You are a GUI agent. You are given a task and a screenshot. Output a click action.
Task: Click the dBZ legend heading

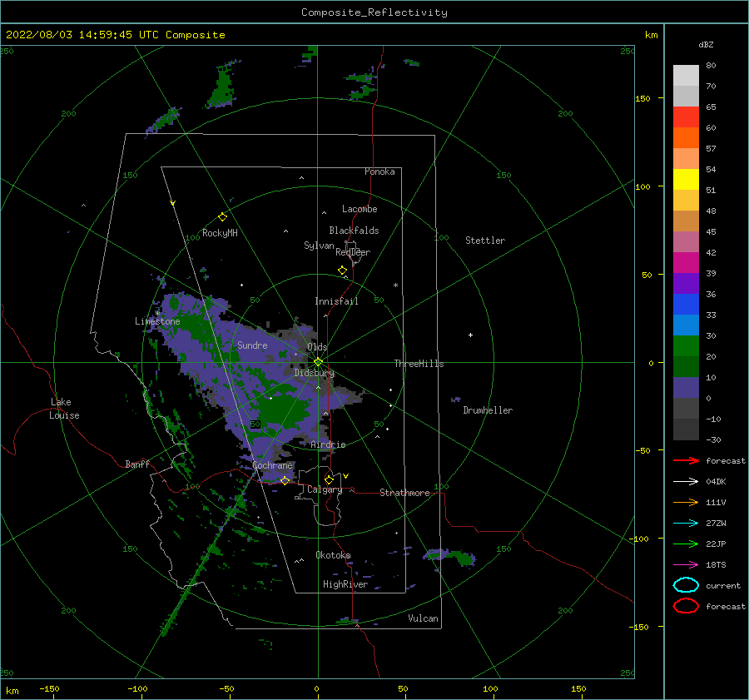(706, 44)
